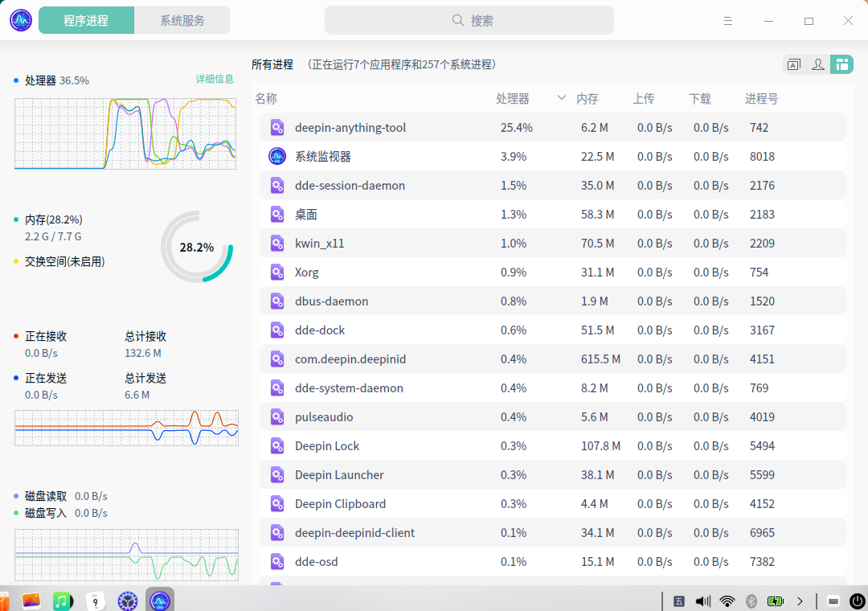Open the hamburger main menu
The width and height of the screenshot is (868, 611).
pos(728,21)
